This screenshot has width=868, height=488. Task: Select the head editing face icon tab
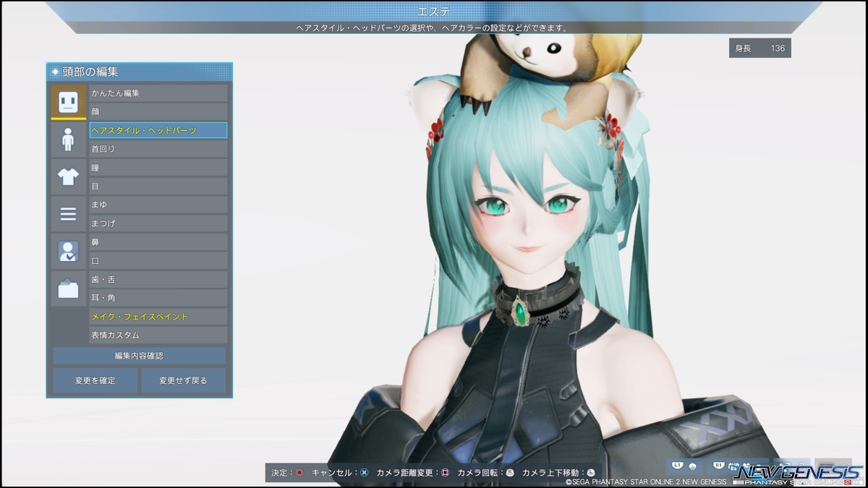tap(68, 102)
